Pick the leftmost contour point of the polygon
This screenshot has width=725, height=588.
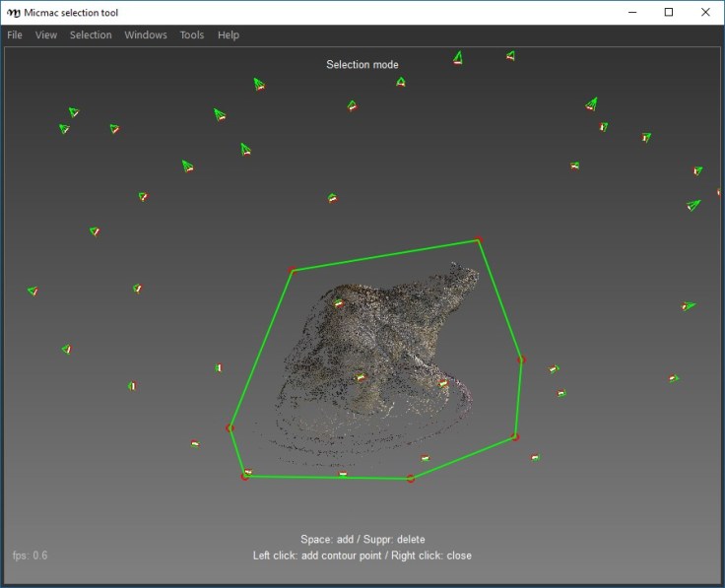pyautogui.click(x=230, y=427)
